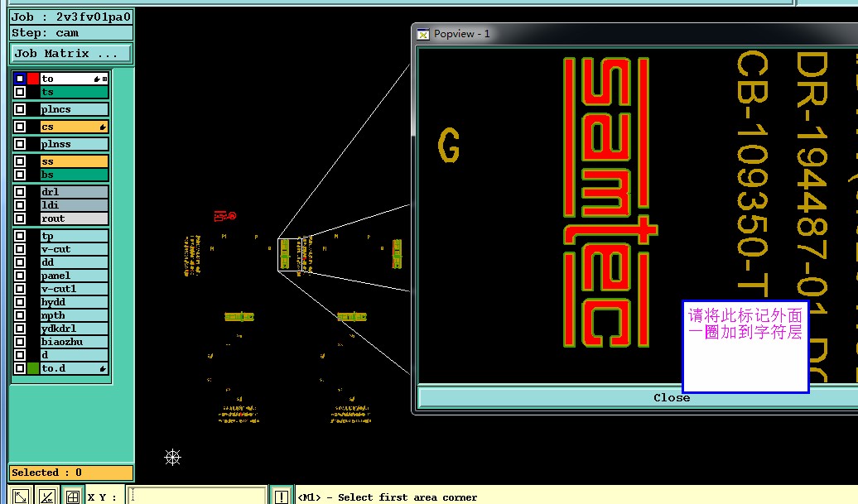Select layer name 'v-cut1'
This screenshot has height=504, width=858.
point(74,289)
